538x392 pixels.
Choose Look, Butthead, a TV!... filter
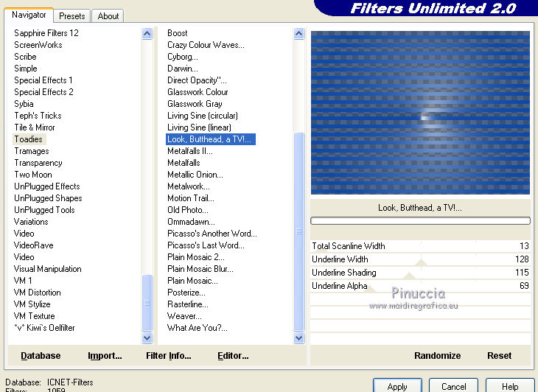210,139
